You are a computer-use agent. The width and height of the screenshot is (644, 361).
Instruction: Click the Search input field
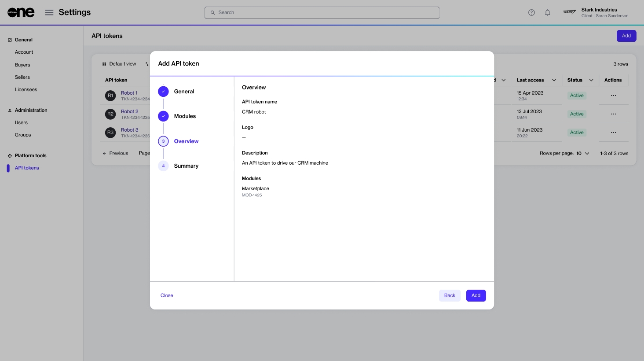[x=322, y=13]
